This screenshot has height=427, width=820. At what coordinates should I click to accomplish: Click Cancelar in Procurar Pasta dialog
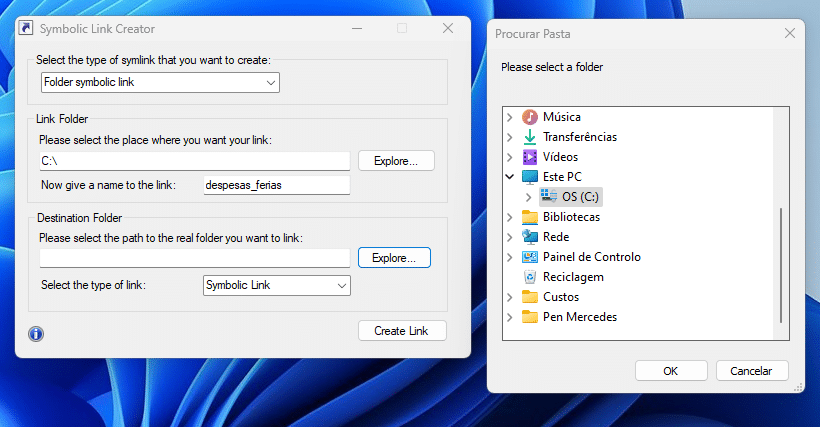coord(751,371)
